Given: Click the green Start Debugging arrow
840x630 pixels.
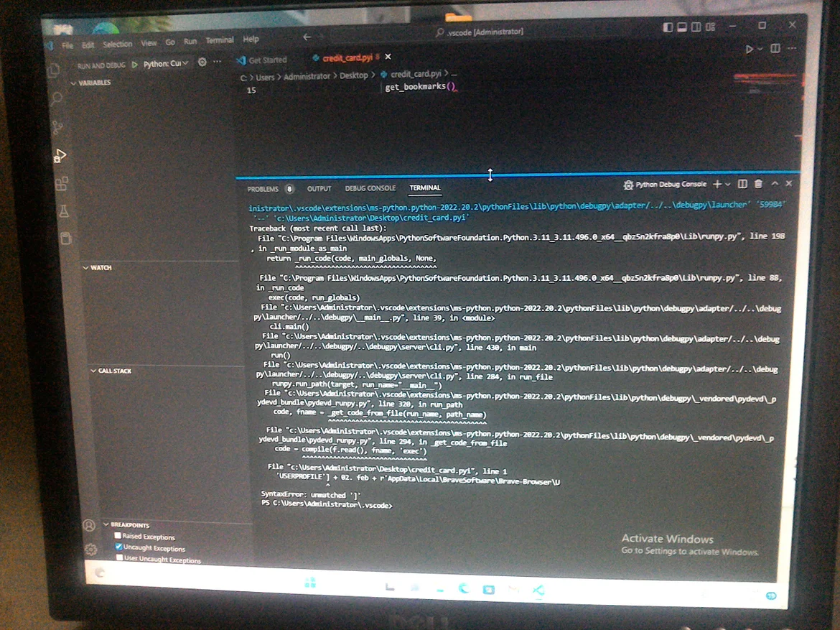Looking at the screenshot, I should tap(134, 64).
